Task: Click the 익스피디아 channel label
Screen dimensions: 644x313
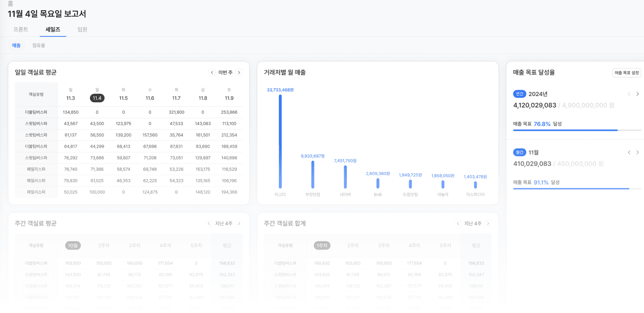Action: pos(475,195)
